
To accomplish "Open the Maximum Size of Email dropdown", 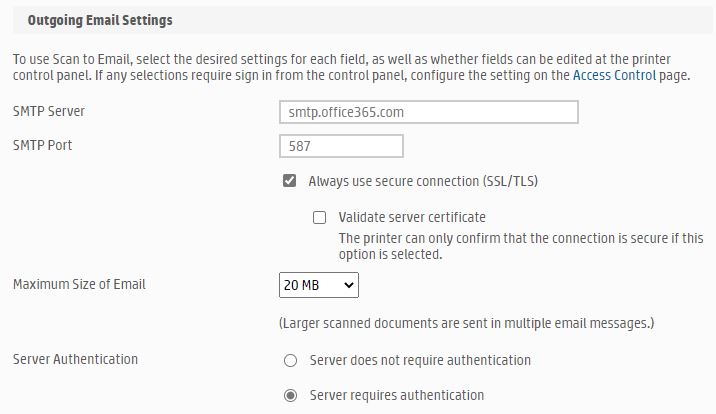I will pos(318,285).
